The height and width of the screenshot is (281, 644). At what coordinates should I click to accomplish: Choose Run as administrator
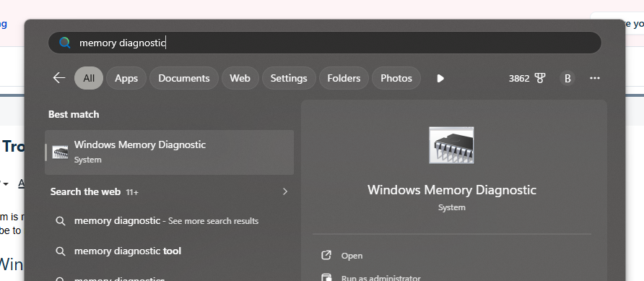pos(380,277)
